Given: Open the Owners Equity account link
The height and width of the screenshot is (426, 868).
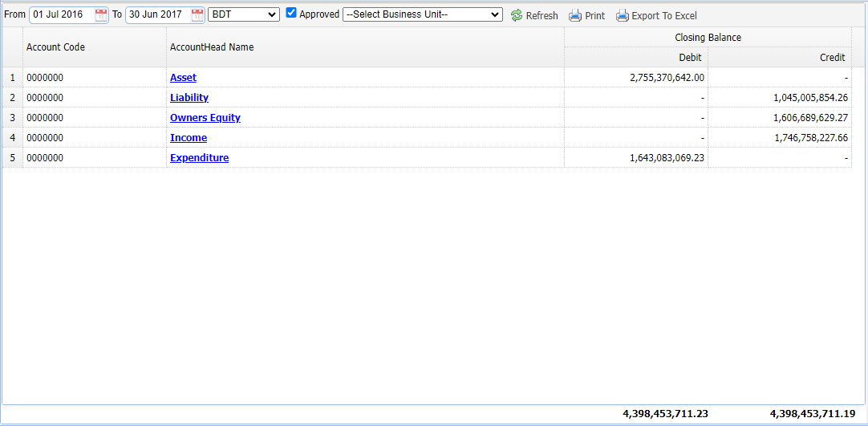Looking at the screenshot, I should point(205,117).
